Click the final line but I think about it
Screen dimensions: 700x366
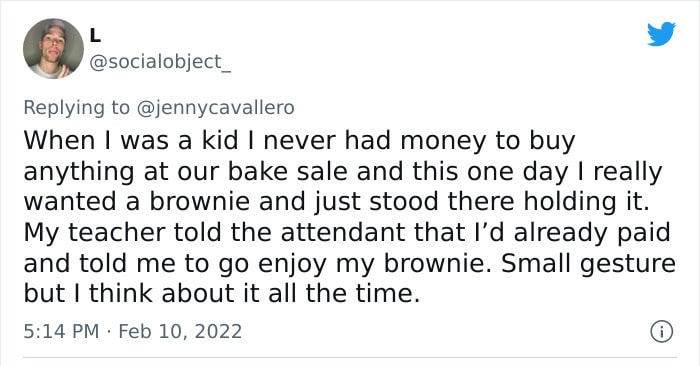tap(222, 294)
